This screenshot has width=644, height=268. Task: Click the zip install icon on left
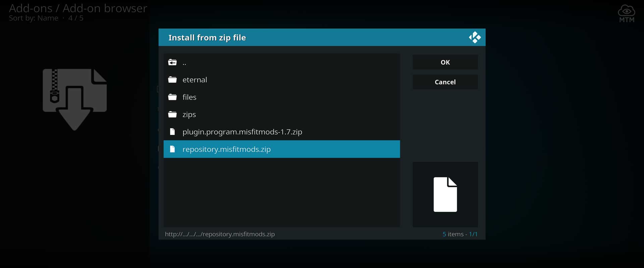pos(74,99)
